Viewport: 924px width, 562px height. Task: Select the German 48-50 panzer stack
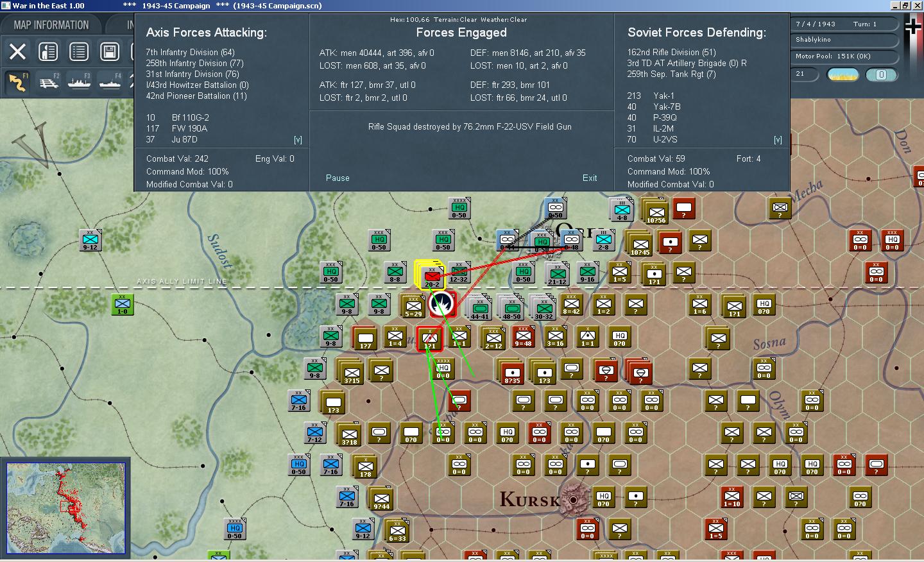(511, 307)
